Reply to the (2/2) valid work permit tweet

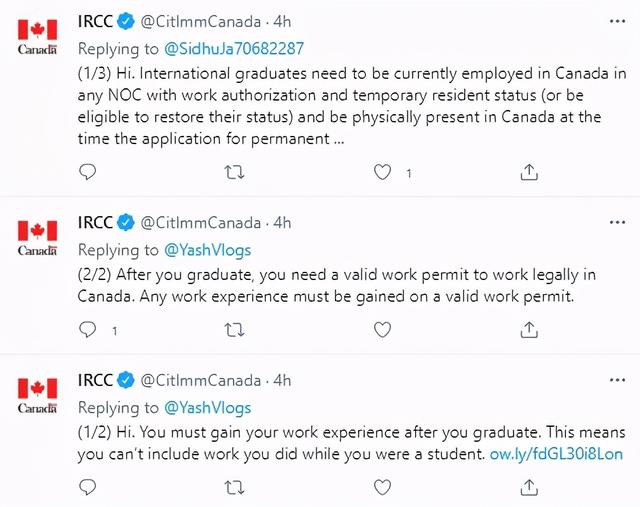pyautogui.click(x=87, y=329)
